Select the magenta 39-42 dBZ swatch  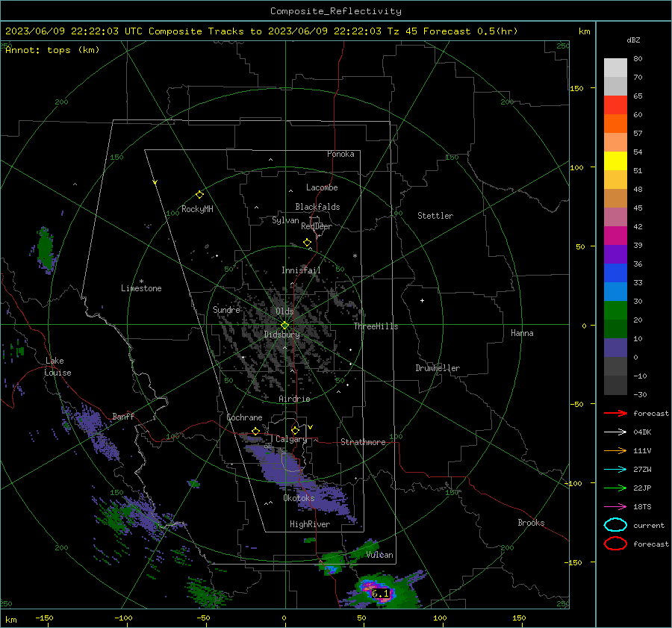(x=615, y=236)
